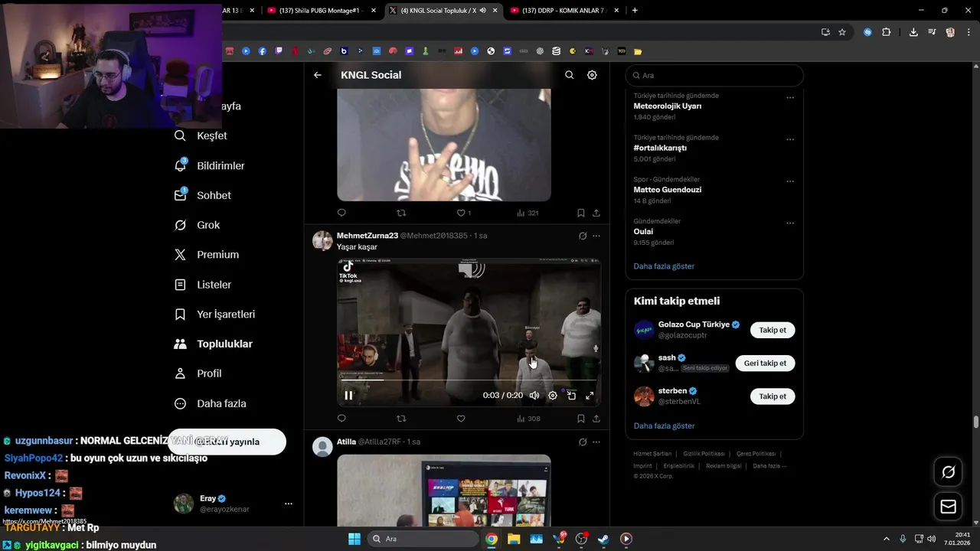The image size is (980, 551).
Task: Follow sterben with Takip et
Action: (773, 396)
